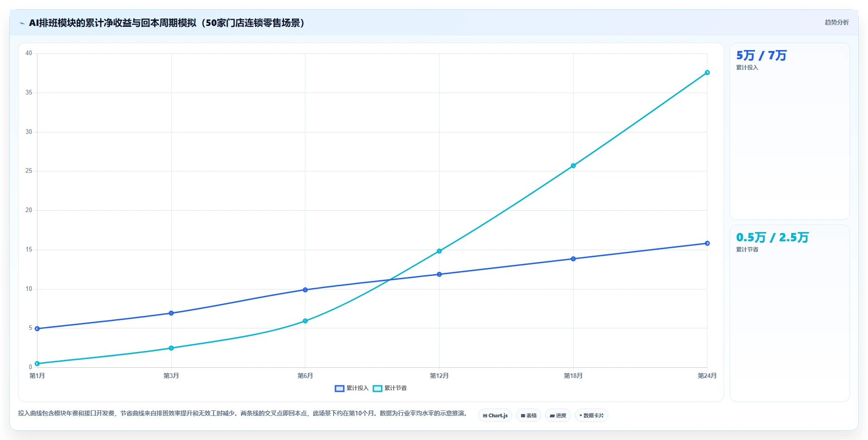Open the 0.5万 / 2.5万 累计节省 card
This screenshot has width=868, height=440.
pyautogui.click(x=789, y=314)
